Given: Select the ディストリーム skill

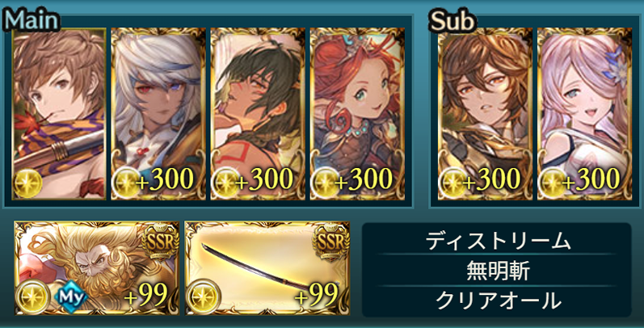Looking at the screenshot, I should (x=497, y=242).
